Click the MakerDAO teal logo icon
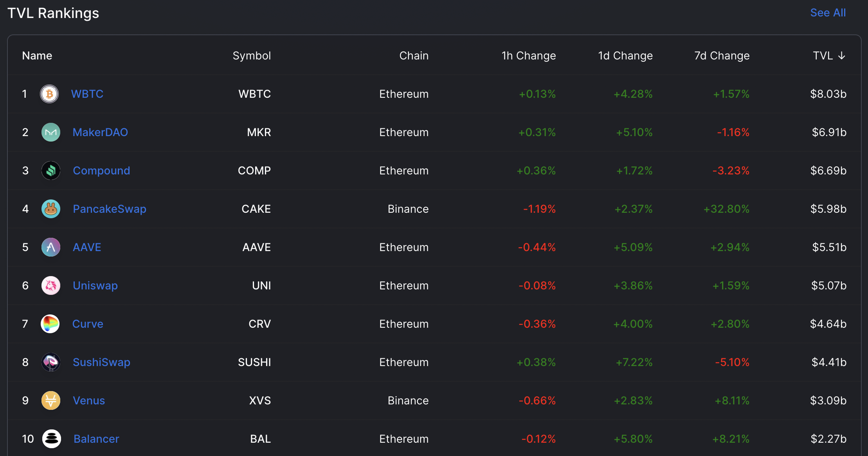The width and height of the screenshot is (868, 456). [x=51, y=132]
